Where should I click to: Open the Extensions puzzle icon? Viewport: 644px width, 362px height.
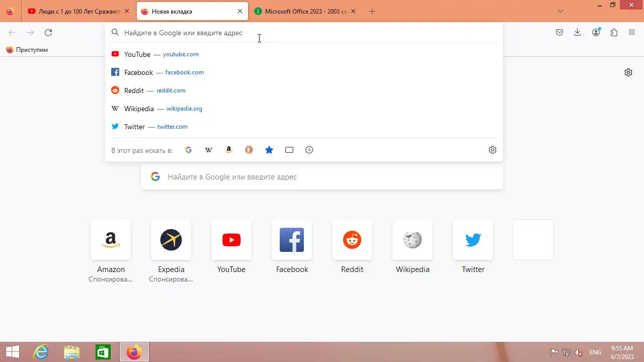click(614, 33)
